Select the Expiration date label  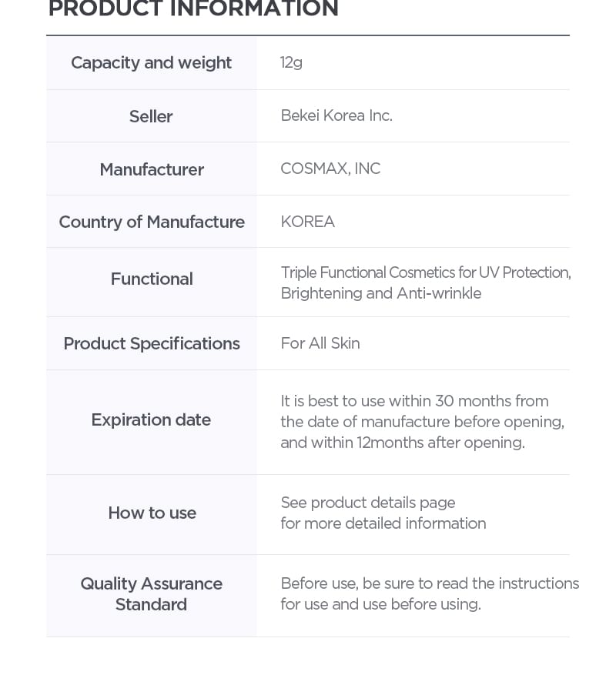[151, 419]
